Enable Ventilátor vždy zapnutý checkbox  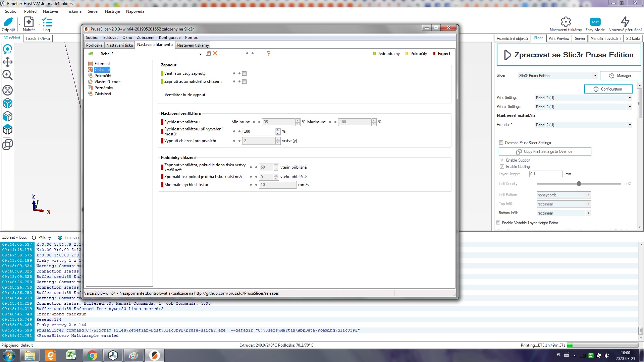pyautogui.click(x=245, y=73)
